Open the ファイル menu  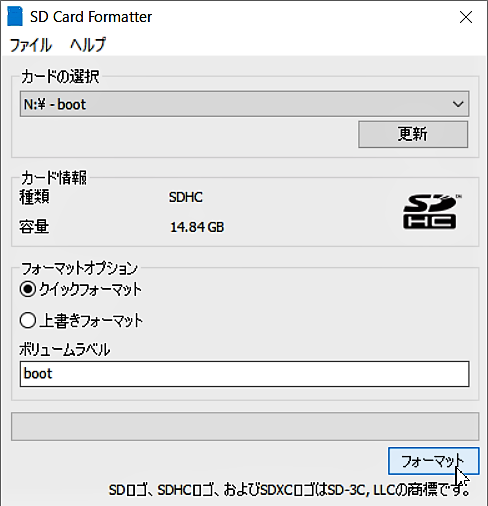[31, 45]
